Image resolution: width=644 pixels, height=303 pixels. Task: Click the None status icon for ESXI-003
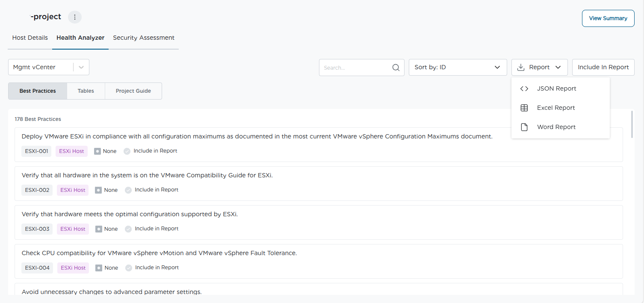(98, 229)
